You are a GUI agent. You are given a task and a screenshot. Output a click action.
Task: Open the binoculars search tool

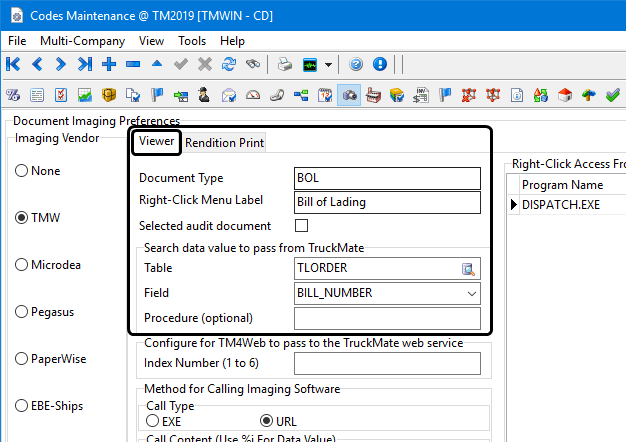coord(253,64)
